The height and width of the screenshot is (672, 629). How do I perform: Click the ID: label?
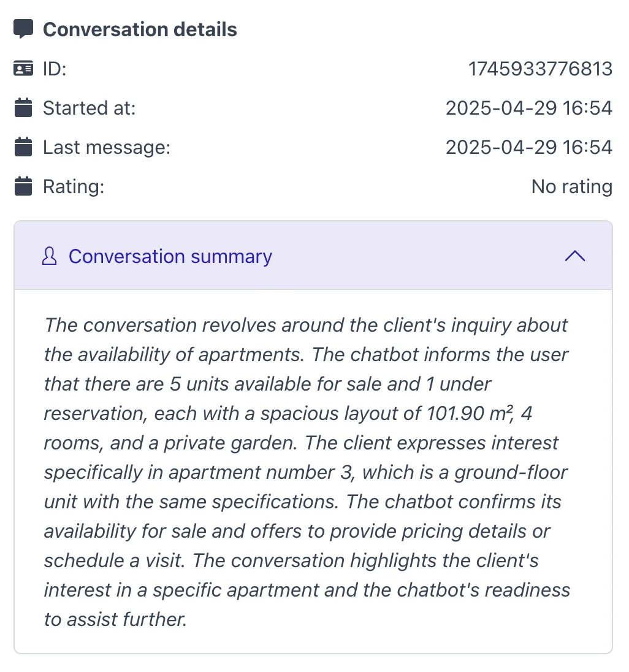pyautogui.click(x=54, y=69)
